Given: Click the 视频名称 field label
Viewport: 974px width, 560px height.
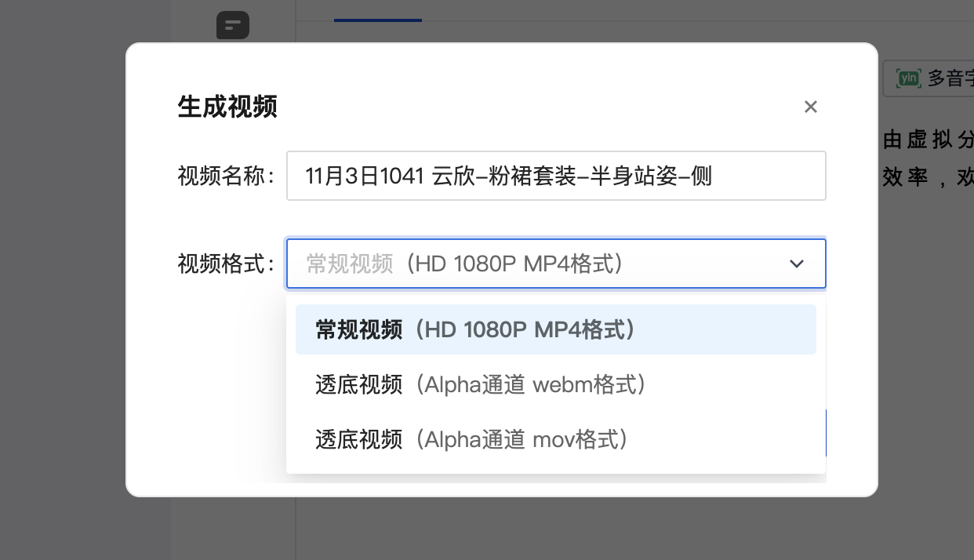Looking at the screenshot, I should [x=226, y=176].
